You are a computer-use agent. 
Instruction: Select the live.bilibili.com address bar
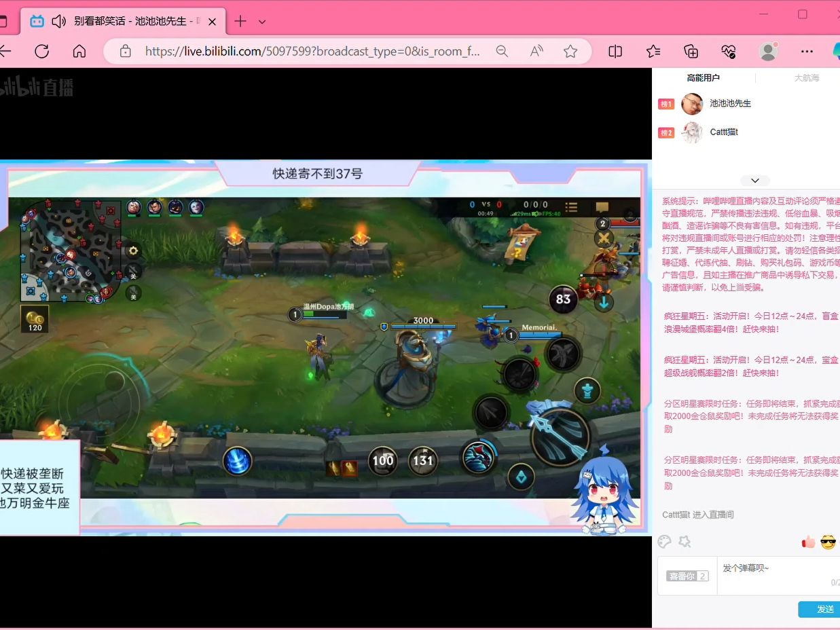tap(312, 51)
